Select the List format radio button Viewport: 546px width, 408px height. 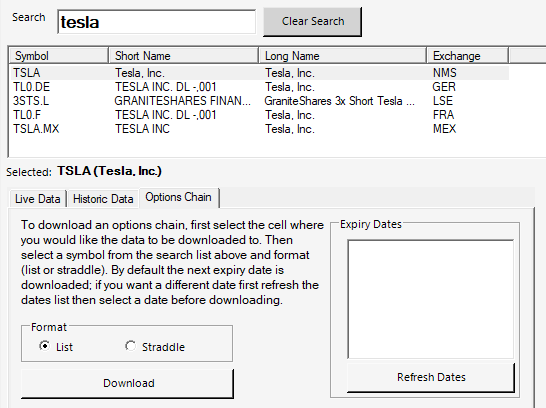click(55, 347)
